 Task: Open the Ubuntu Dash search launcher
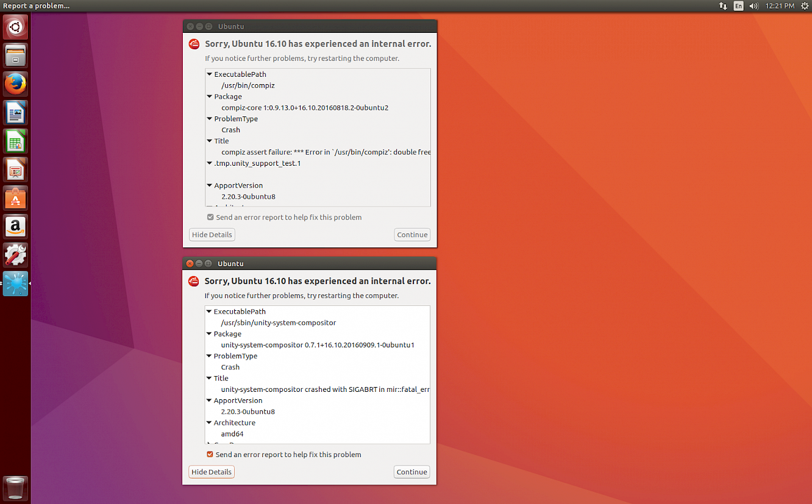(15, 27)
